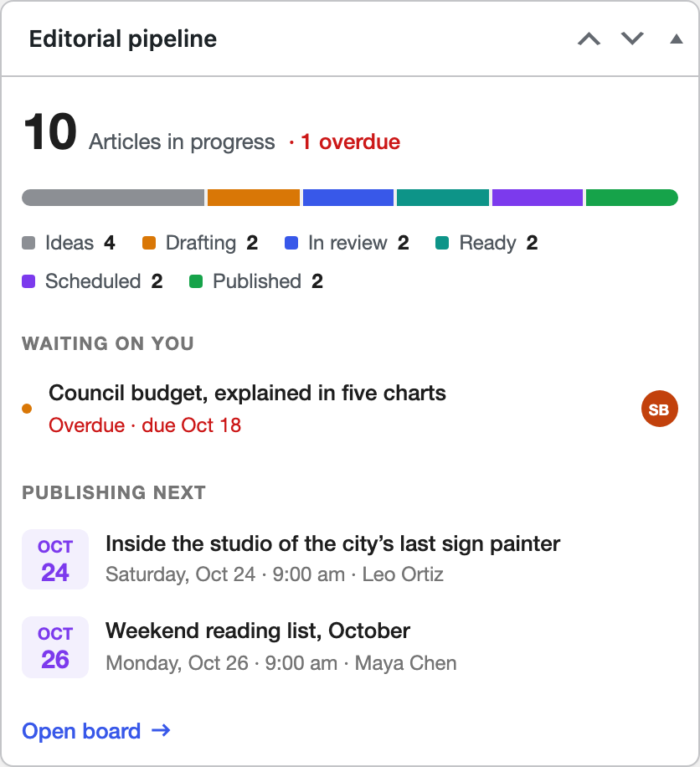This screenshot has height=767, width=700.
Task: Open the Oct 26 date badge
Action: [x=55, y=647]
